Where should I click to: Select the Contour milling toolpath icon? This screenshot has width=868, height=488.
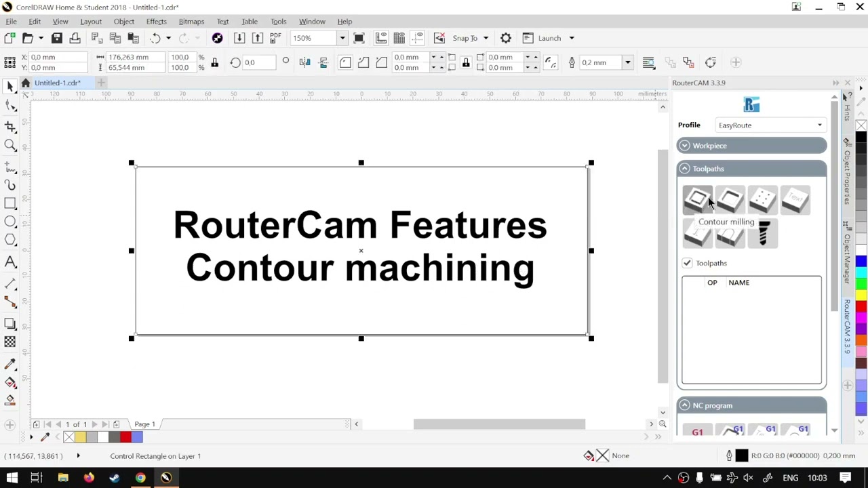697,200
